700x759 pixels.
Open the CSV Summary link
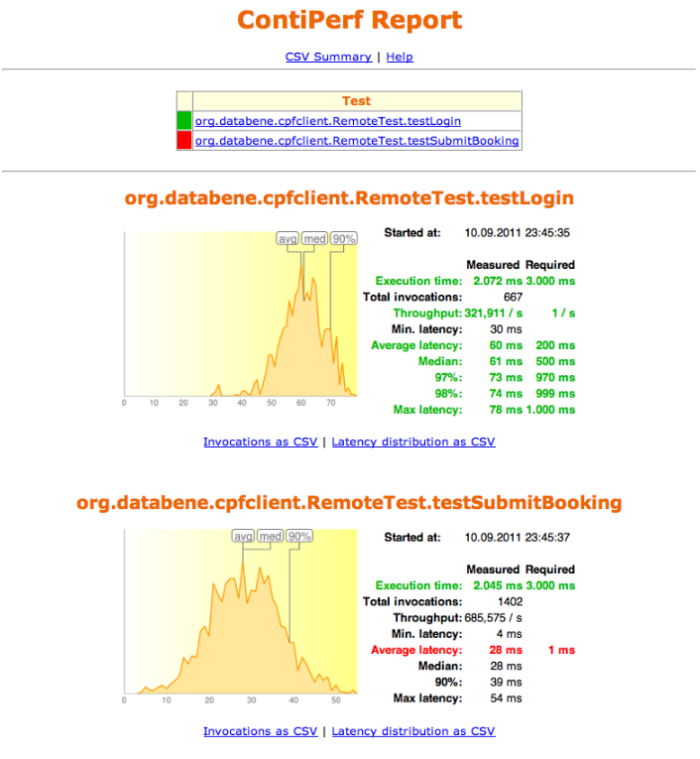coord(328,57)
